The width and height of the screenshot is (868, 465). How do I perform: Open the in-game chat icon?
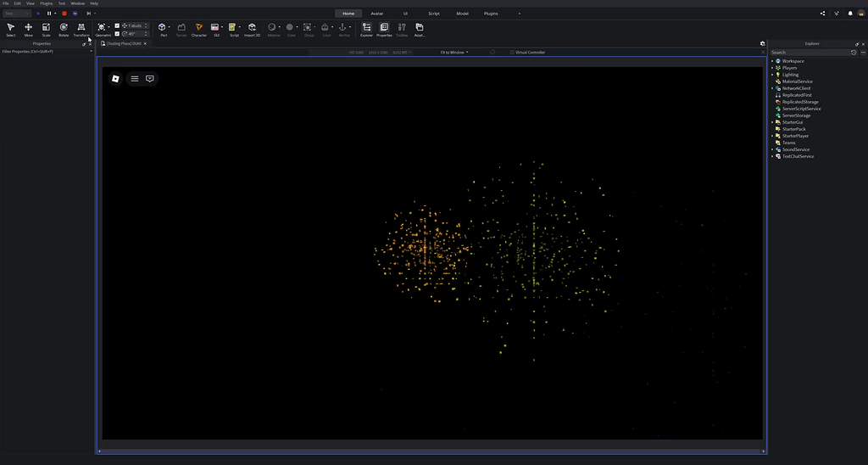149,79
